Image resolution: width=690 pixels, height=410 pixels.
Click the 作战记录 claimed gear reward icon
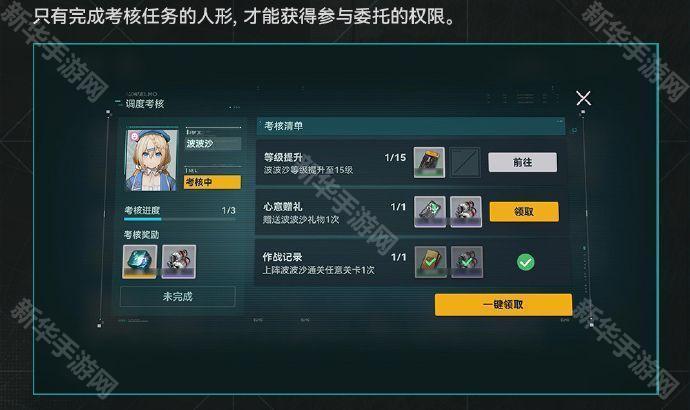coord(466,262)
